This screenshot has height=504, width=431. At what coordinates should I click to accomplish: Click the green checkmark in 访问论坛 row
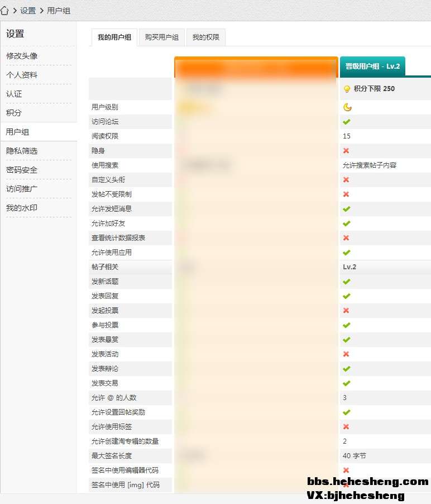coord(346,122)
